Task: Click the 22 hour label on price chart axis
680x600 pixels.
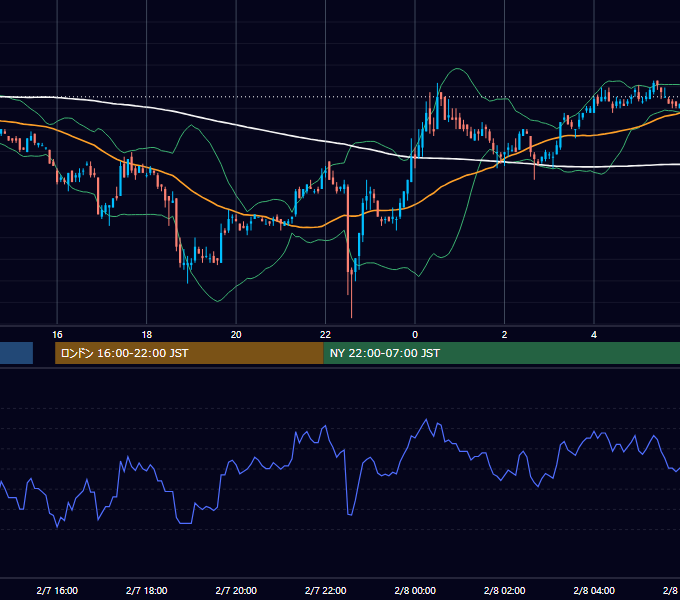Action: coord(325,335)
